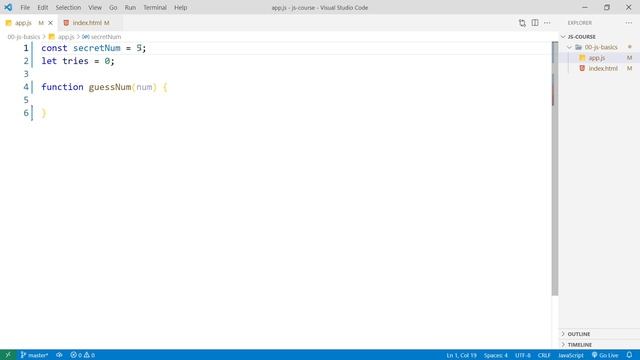Open the Run menu

(x=130, y=7)
